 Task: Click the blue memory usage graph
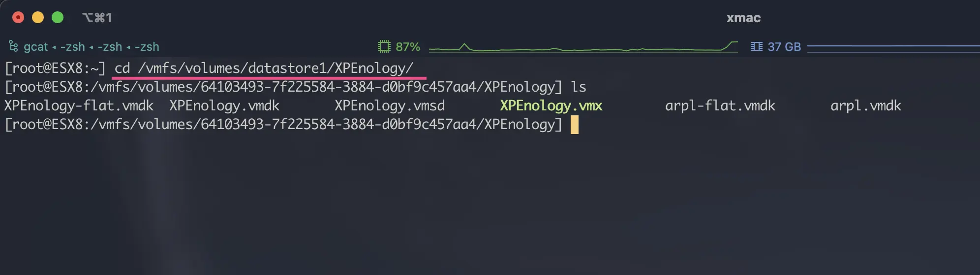point(893,47)
